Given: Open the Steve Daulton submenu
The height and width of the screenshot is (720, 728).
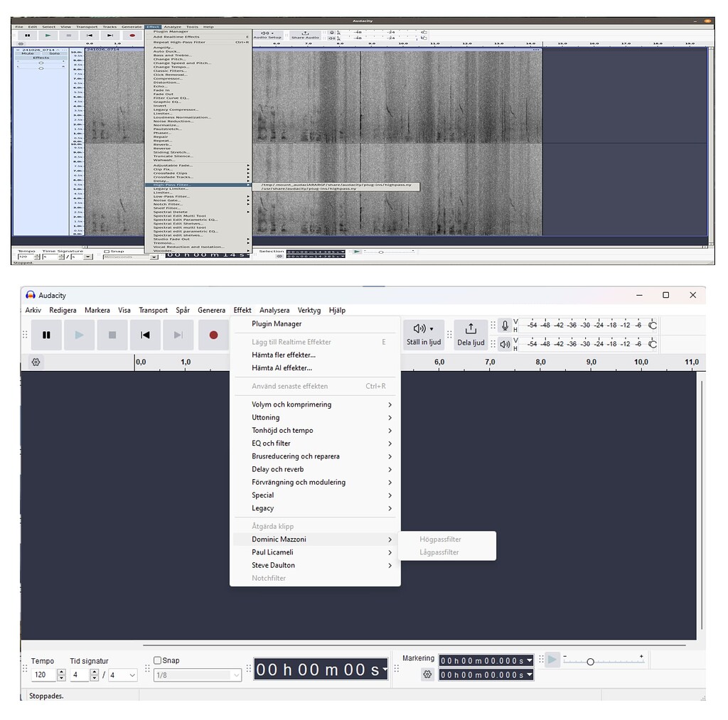Looking at the screenshot, I should [315, 565].
